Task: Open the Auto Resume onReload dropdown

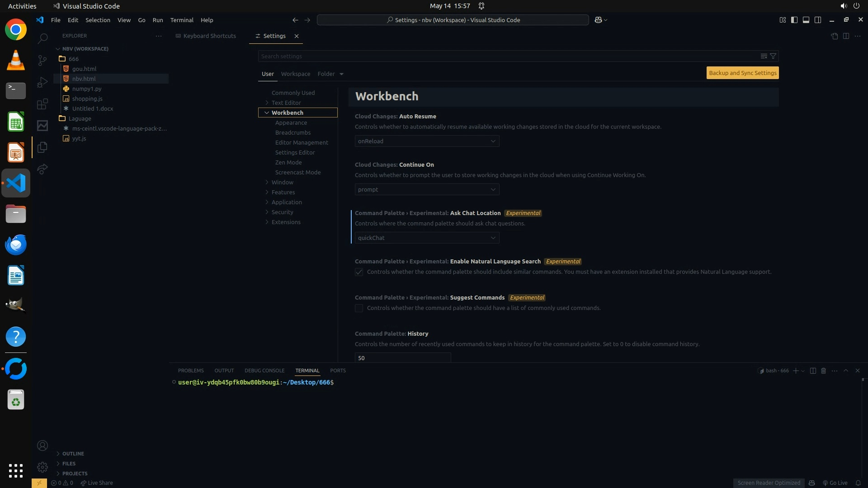Action: tap(427, 141)
